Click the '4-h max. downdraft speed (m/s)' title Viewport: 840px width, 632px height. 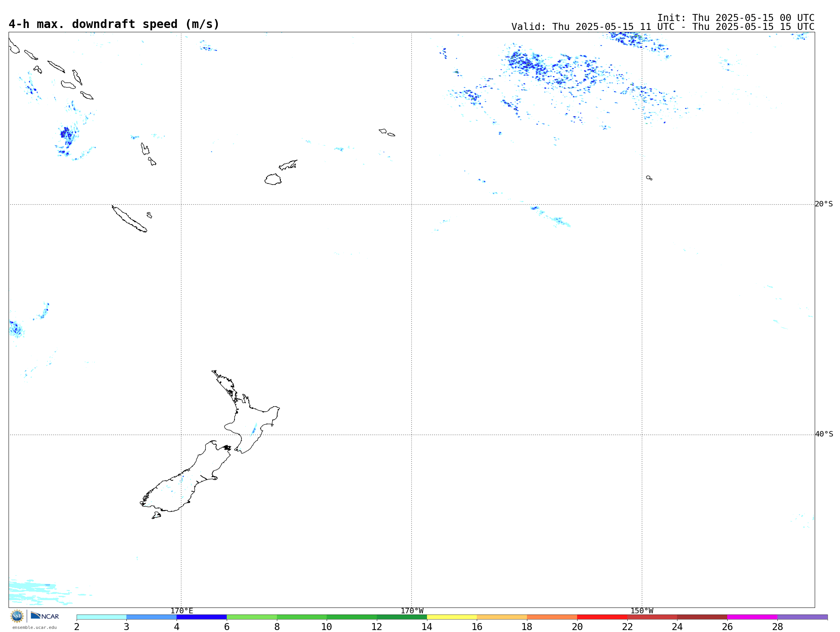(114, 24)
